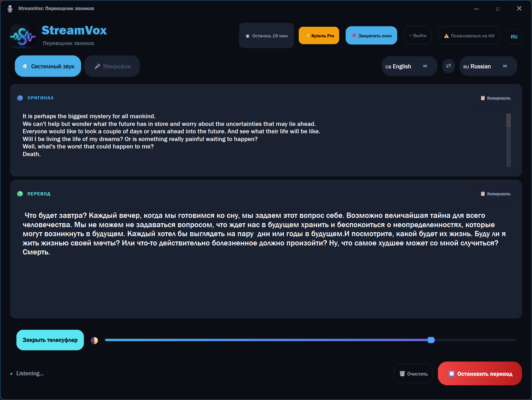Click Пожаловаться на ИИ menu item
Viewport: 532px width, 400px height.
tap(469, 35)
